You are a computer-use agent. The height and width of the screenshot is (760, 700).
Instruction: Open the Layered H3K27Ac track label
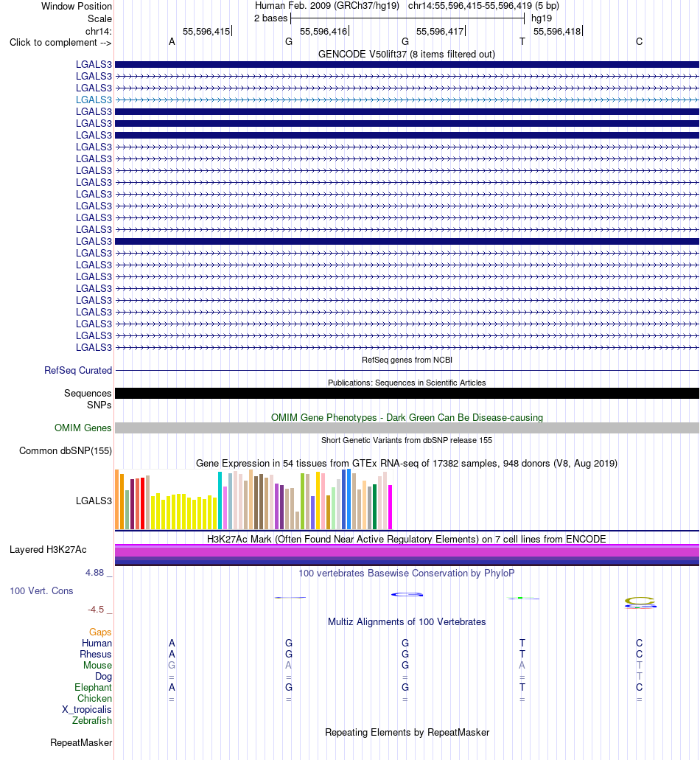48,550
